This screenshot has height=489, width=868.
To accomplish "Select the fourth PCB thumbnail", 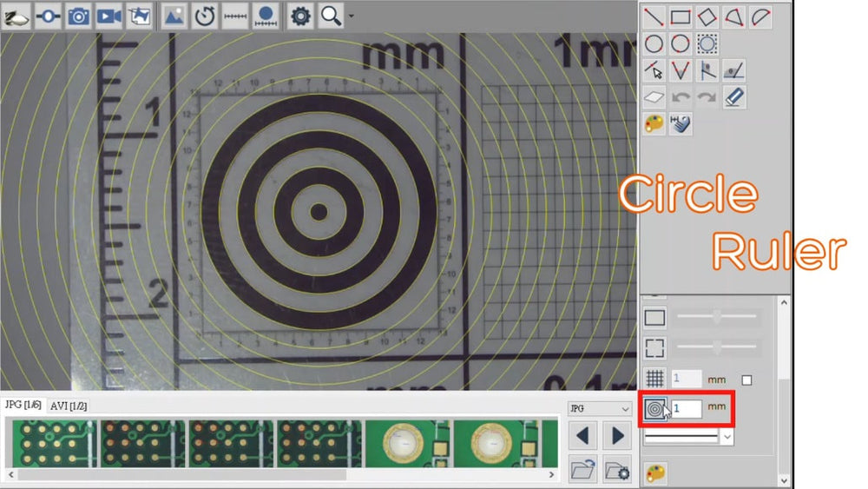I will 320,443.
